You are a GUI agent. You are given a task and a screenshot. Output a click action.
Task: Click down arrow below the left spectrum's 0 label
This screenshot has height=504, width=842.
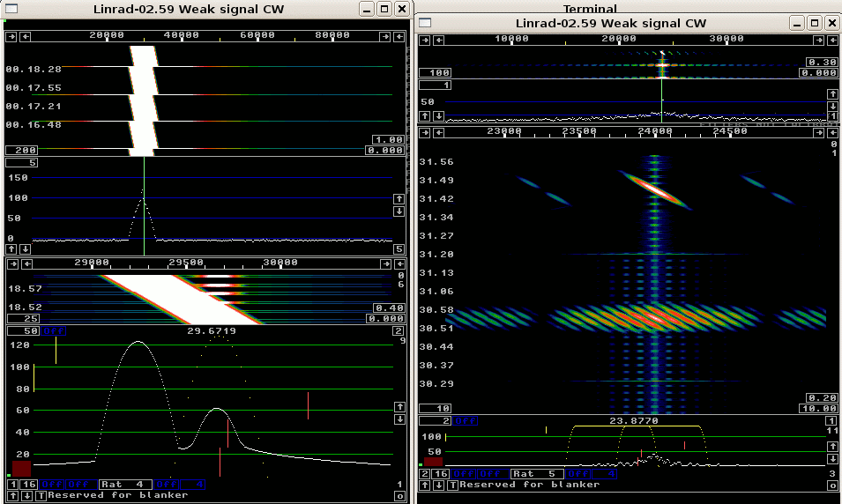point(26,249)
